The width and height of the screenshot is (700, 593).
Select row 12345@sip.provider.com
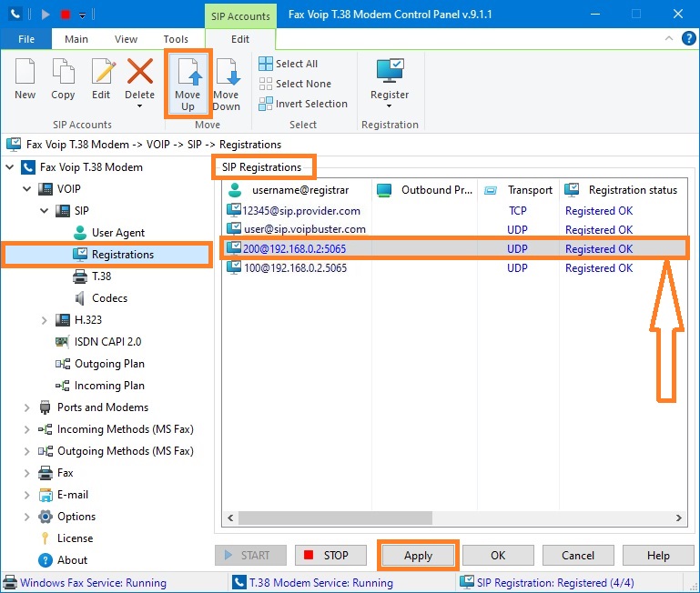click(454, 211)
